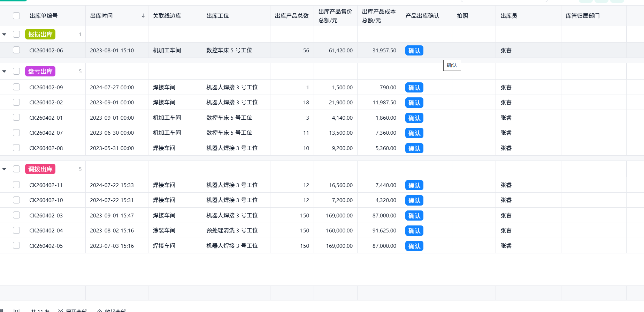
Task: Collapse the 调拨出库 group triangle
Action: tap(4, 169)
